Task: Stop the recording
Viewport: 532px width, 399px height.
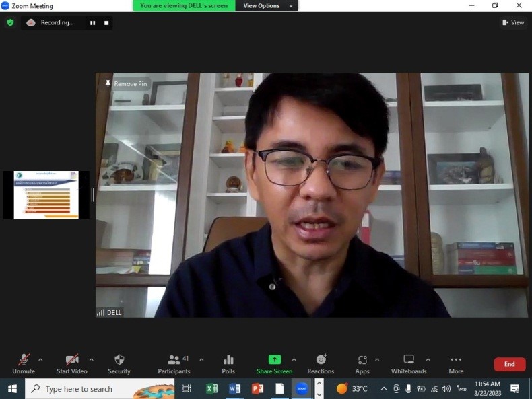Action: point(106,23)
